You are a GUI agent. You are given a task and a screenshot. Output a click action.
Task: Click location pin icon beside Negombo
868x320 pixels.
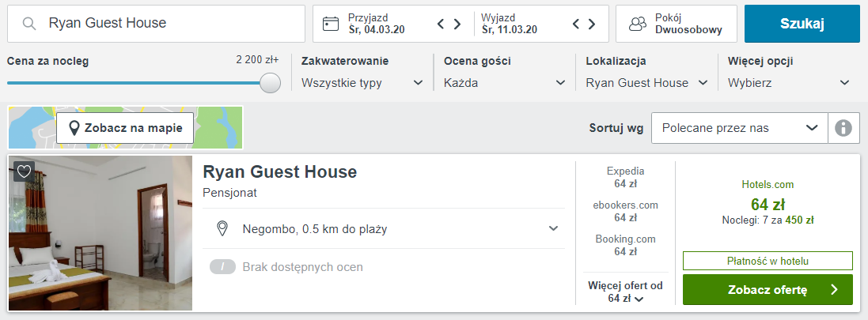[x=222, y=228]
